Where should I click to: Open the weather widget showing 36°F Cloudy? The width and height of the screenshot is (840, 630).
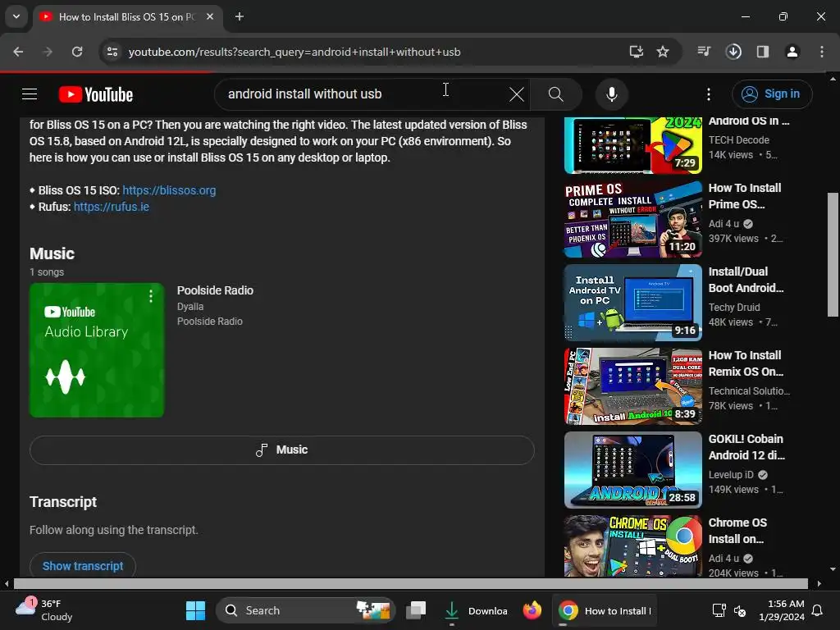pyautogui.click(x=45, y=610)
